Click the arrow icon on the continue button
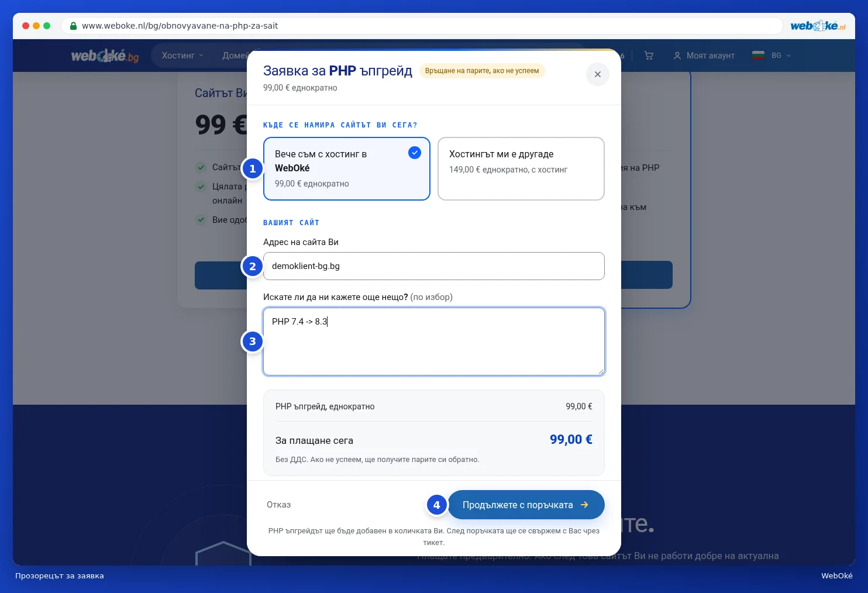 584,505
